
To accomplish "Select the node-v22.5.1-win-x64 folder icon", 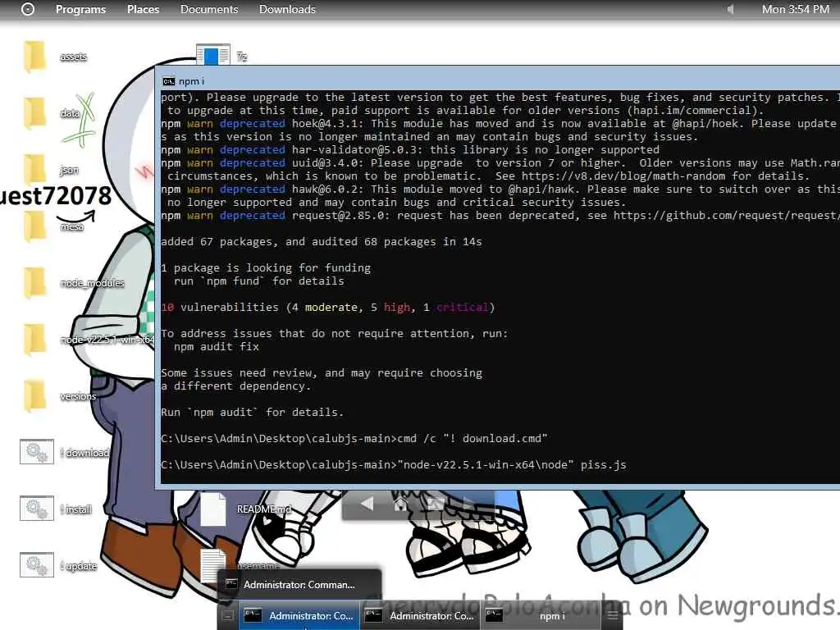I will tap(34, 340).
